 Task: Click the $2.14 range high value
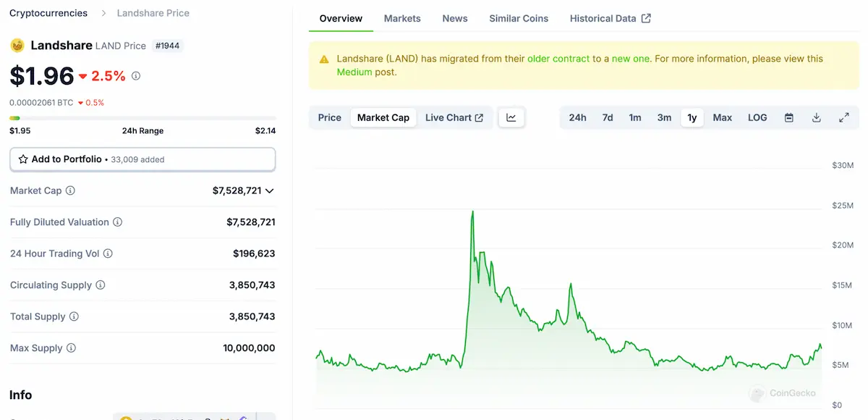click(265, 131)
